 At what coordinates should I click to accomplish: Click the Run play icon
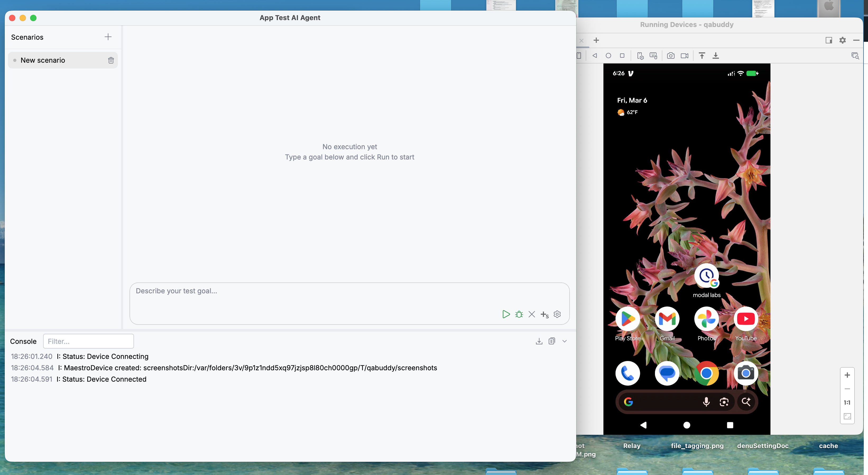pos(506,314)
